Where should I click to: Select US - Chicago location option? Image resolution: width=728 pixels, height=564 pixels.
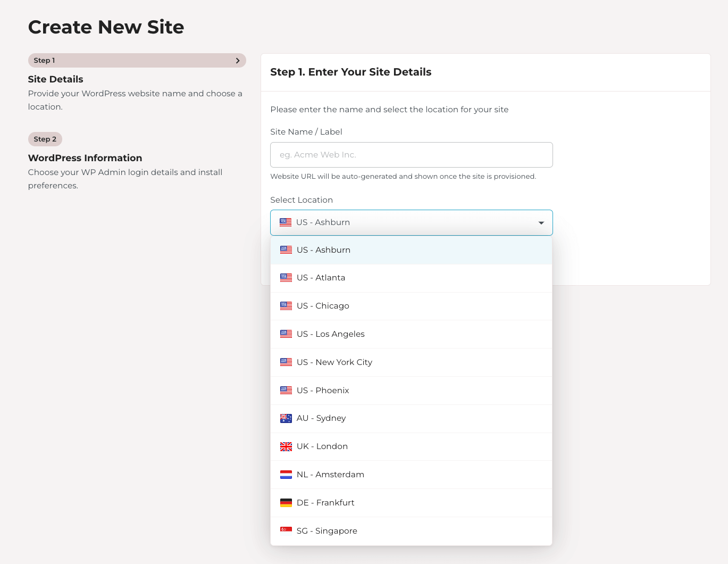[412, 306]
